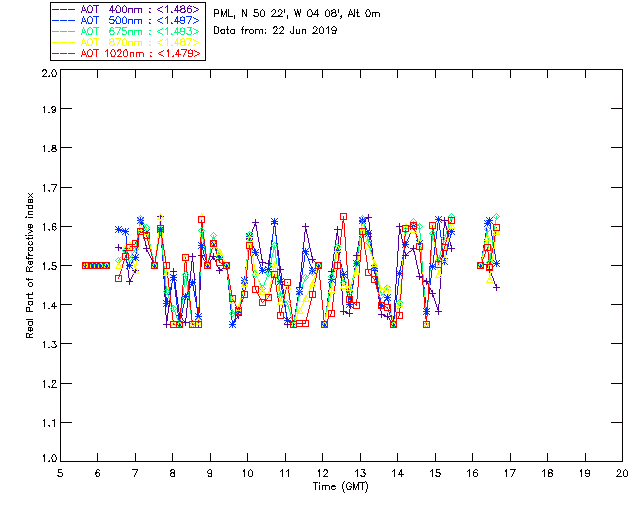
Task: Click y-axis tick label 1.3
Action: 49,344
